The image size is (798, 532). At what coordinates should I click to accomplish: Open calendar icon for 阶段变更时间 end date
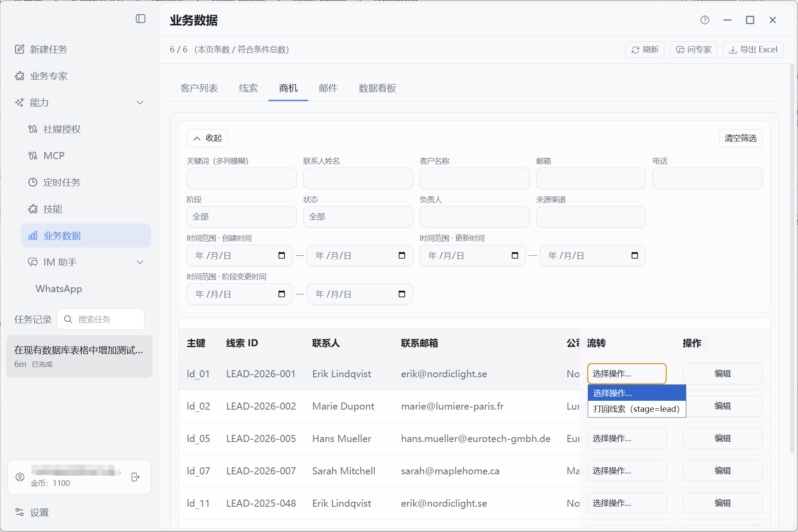402,294
